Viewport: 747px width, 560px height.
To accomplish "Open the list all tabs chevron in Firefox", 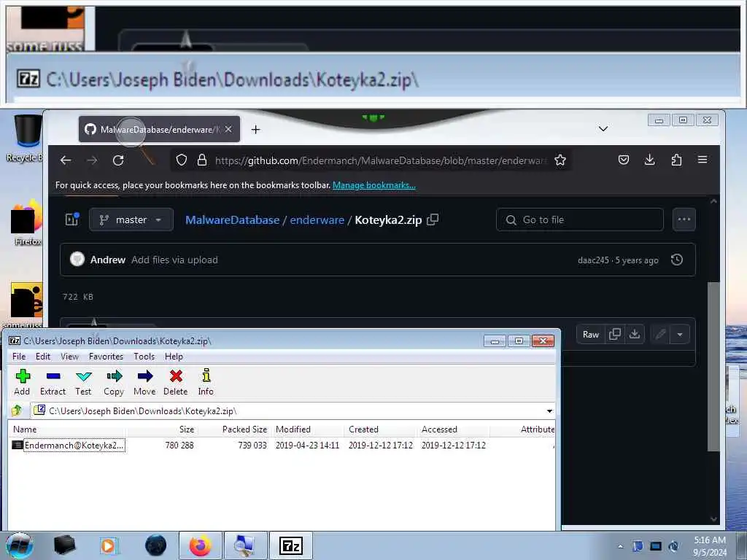I will 603,129.
